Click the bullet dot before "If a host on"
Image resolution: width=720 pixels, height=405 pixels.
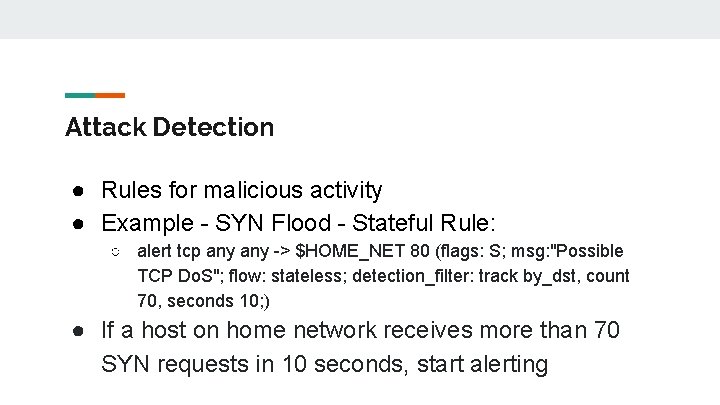coord(78,331)
